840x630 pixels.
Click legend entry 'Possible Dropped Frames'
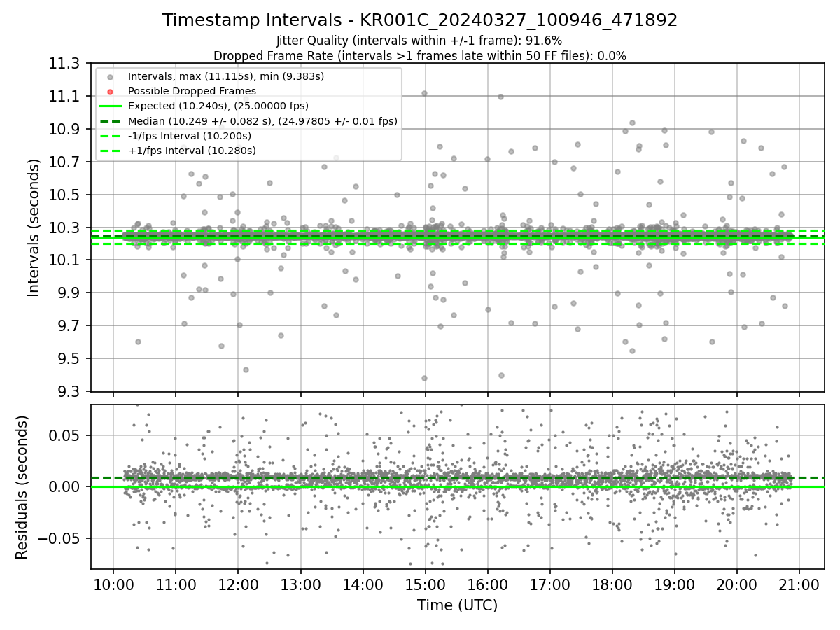click(x=192, y=91)
